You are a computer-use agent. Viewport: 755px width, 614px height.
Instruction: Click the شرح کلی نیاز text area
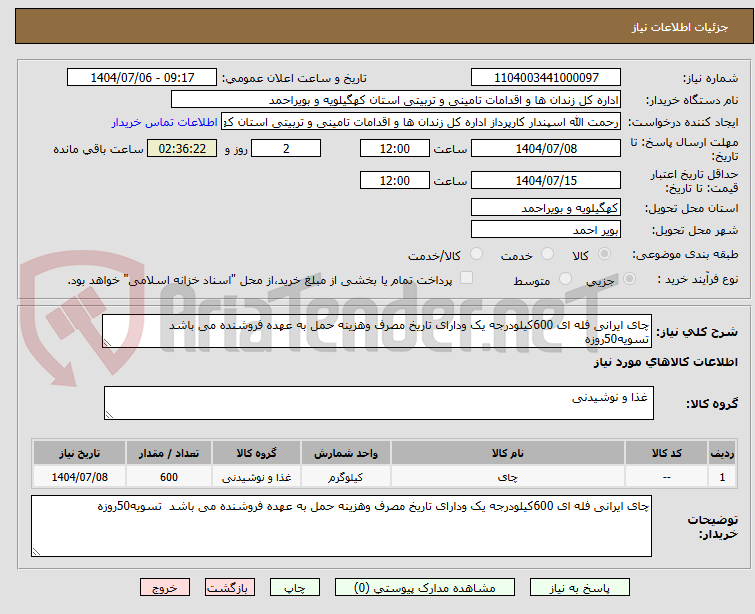pyautogui.click(x=377, y=331)
